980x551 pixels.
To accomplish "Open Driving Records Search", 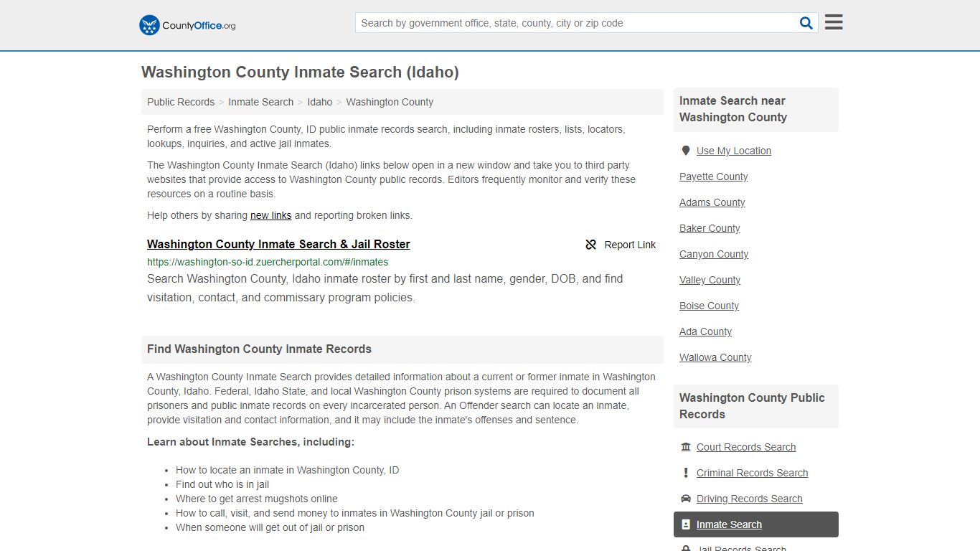I will [x=749, y=499].
